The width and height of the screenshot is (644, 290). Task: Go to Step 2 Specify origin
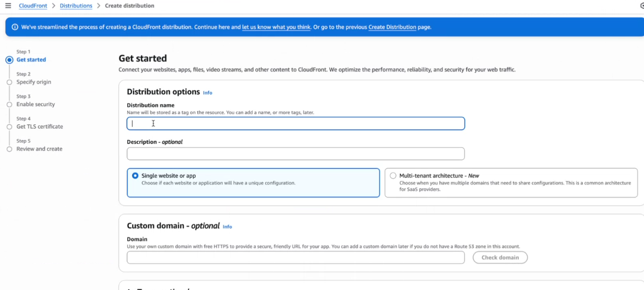click(33, 82)
